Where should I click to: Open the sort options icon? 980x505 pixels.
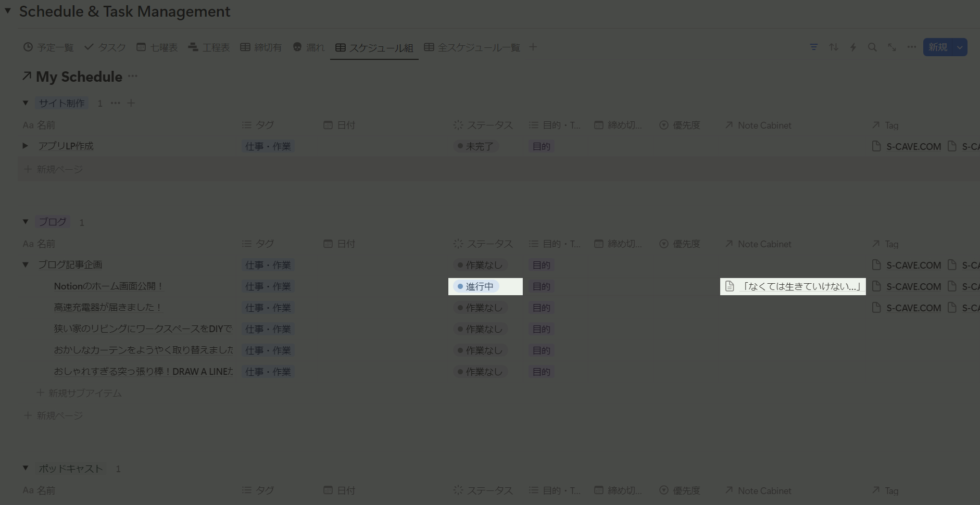pyautogui.click(x=833, y=47)
